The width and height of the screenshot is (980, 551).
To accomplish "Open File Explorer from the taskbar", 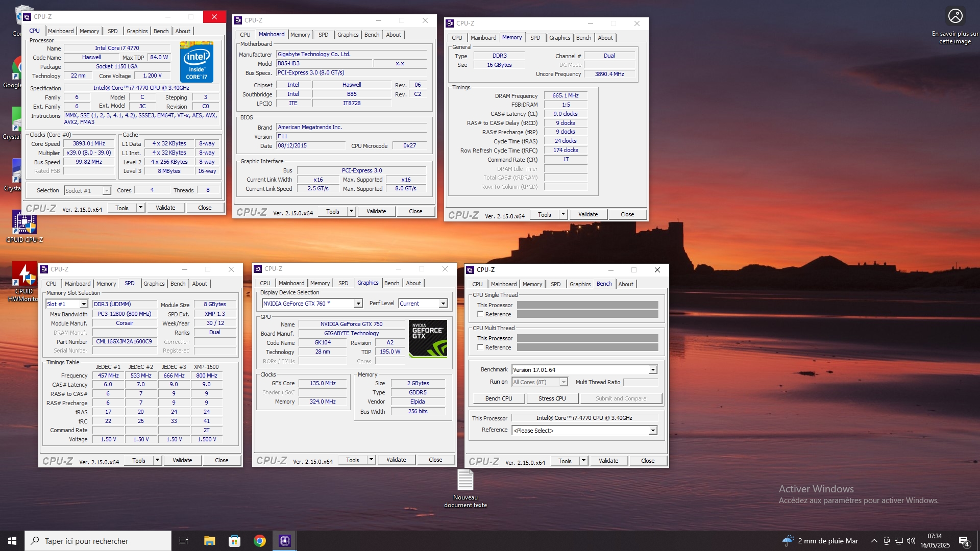I will [x=209, y=541].
